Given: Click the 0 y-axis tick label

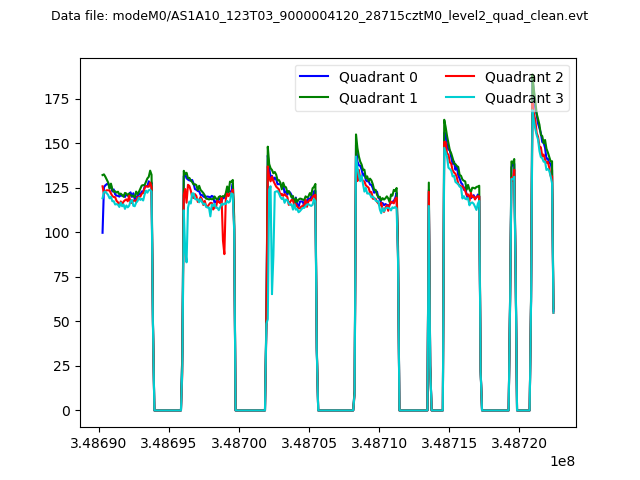Looking at the screenshot, I should pyautogui.click(x=66, y=411).
